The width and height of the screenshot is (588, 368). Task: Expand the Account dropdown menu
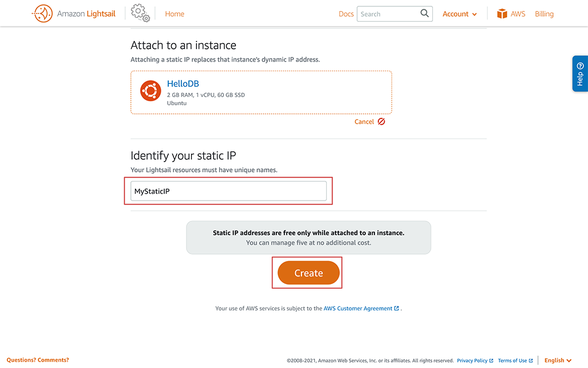coord(459,14)
